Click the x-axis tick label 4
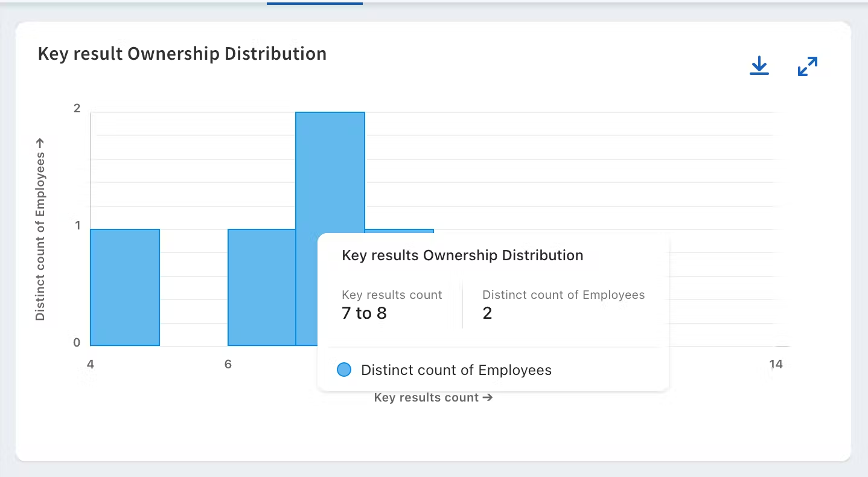 point(90,364)
